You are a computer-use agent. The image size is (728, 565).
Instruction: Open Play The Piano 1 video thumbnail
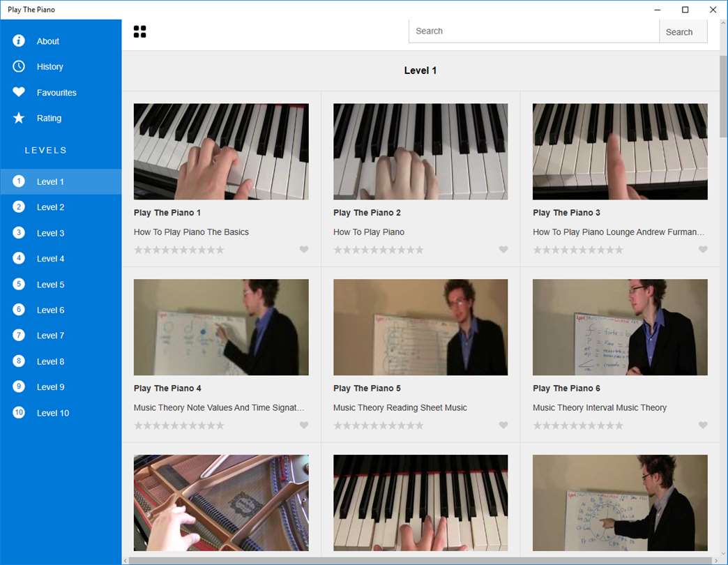click(221, 151)
